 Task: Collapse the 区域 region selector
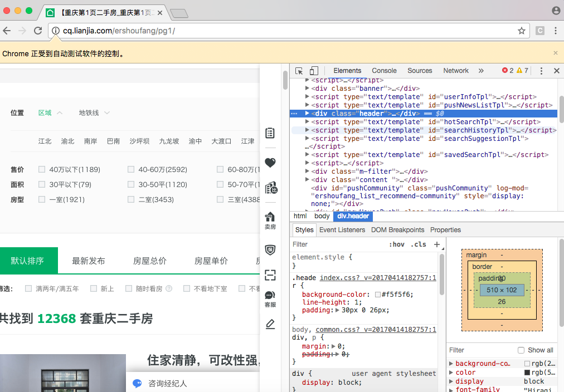(50, 113)
